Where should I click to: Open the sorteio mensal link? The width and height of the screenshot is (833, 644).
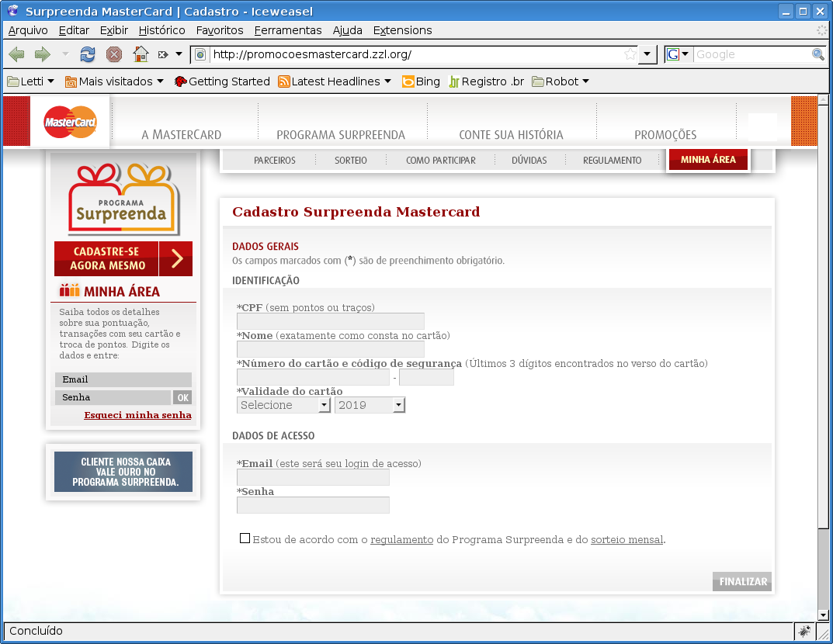click(626, 539)
